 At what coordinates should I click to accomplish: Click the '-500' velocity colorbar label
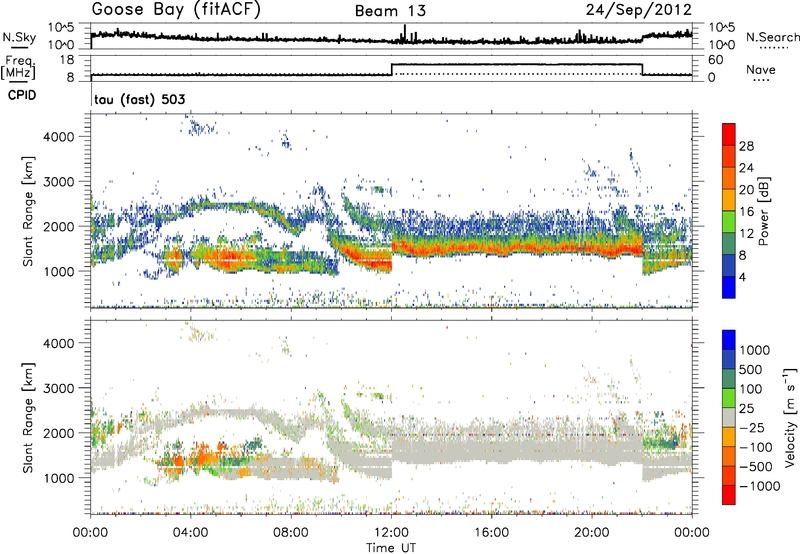(756, 467)
